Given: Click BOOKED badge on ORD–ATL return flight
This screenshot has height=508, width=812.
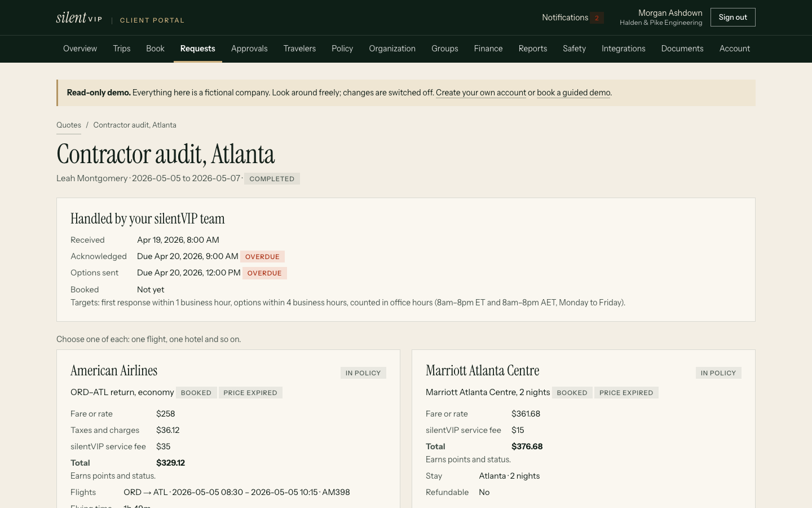Looking at the screenshot, I should pyautogui.click(x=196, y=393).
